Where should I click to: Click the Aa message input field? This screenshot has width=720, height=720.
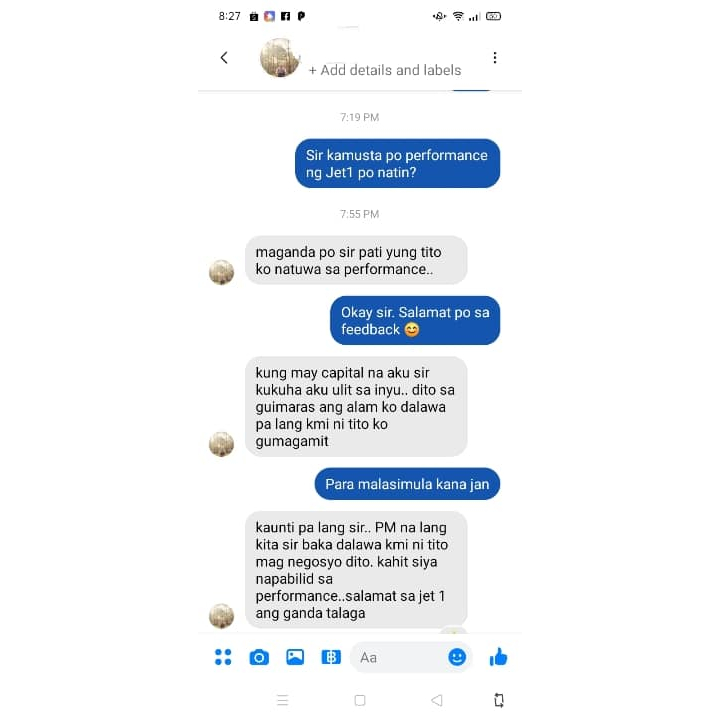tap(399, 658)
